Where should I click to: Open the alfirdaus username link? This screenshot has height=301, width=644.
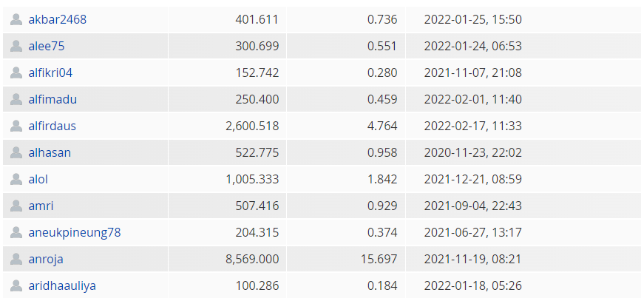tap(52, 126)
